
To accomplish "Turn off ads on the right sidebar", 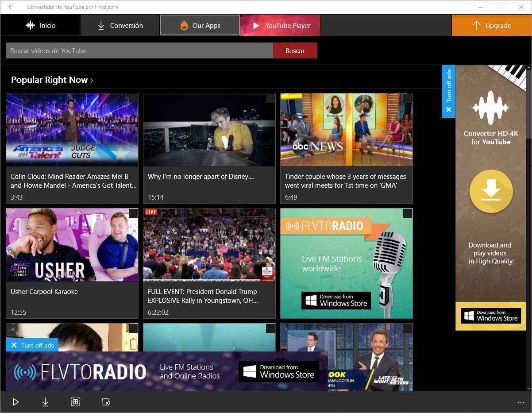I will coord(448,92).
